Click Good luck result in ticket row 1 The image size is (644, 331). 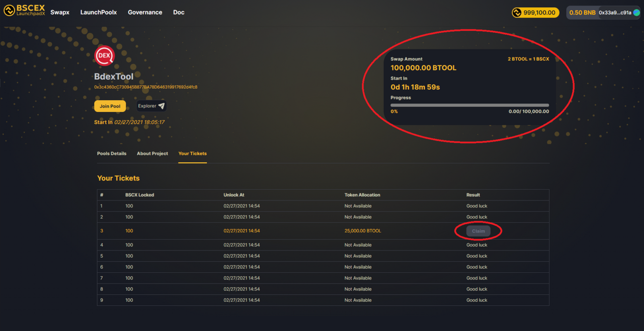point(476,206)
